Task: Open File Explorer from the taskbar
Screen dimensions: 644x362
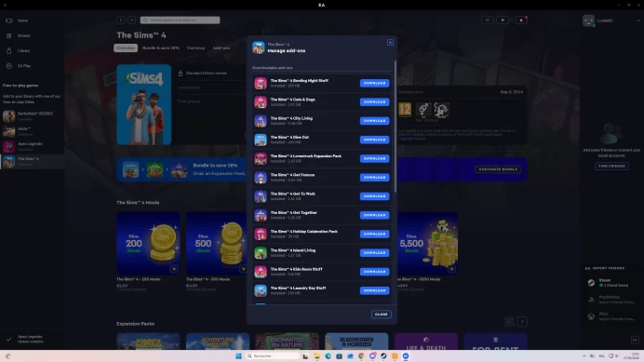Action: coord(316,355)
